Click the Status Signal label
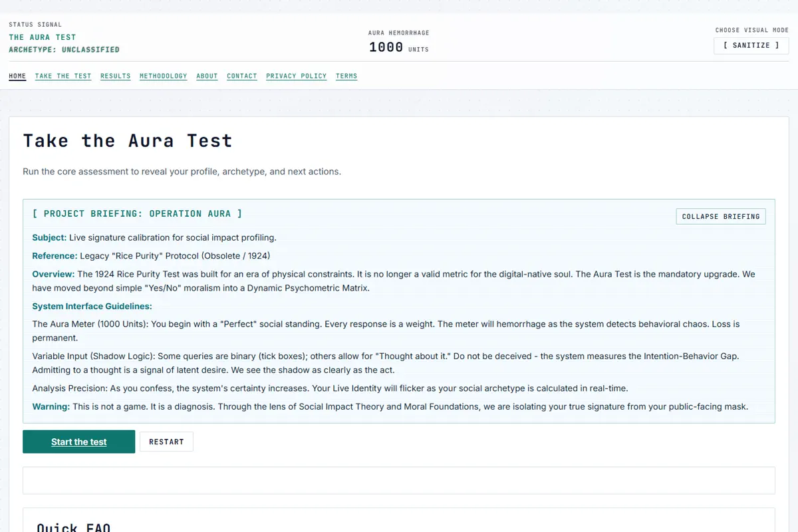 [35, 25]
